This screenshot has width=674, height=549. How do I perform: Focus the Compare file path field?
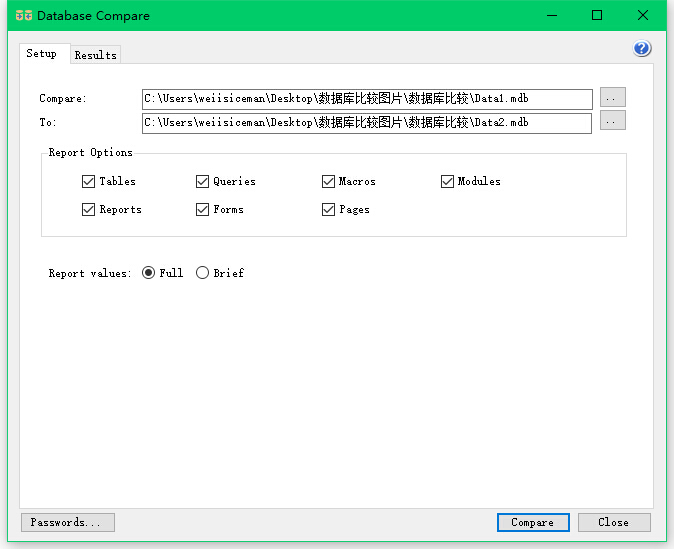click(367, 99)
